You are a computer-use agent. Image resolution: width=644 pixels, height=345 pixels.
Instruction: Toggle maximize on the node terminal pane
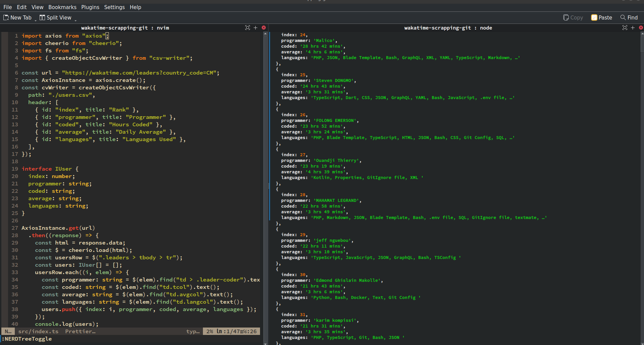(x=624, y=28)
